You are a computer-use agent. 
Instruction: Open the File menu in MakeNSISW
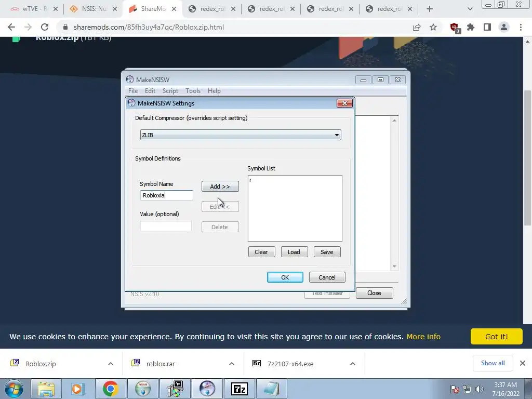pyautogui.click(x=133, y=91)
